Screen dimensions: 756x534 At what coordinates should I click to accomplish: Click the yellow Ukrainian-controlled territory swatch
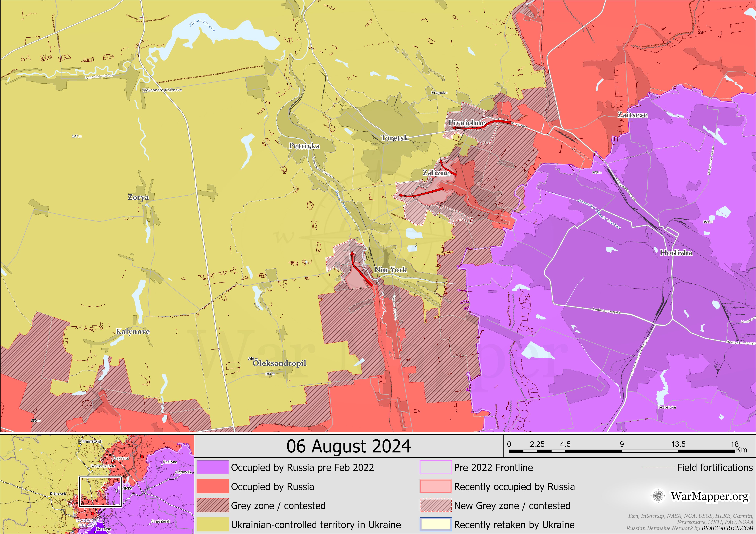click(213, 524)
